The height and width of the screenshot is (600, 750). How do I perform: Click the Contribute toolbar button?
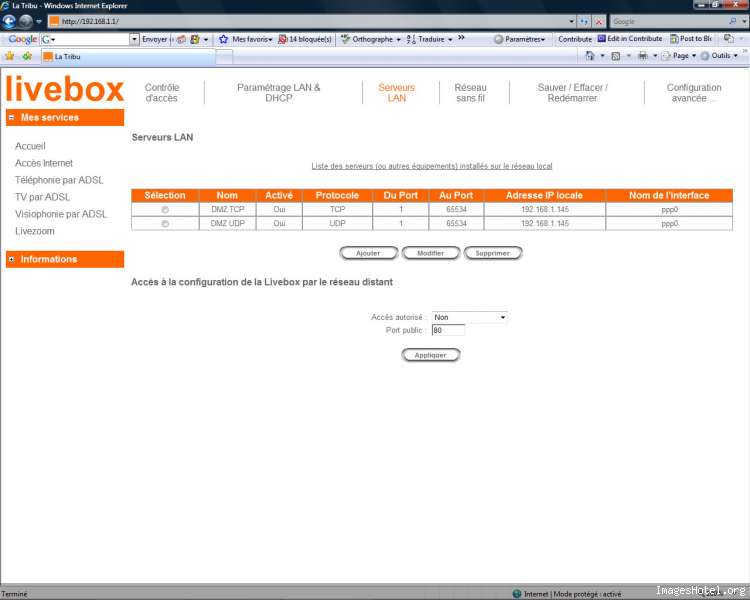575,39
